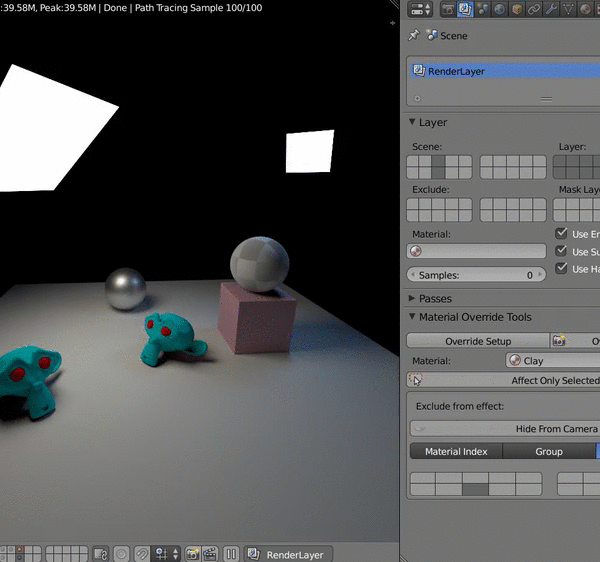Collapse the Material Override Tools panel
Image resolution: width=600 pixels, height=562 pixels.
[412, 316]
